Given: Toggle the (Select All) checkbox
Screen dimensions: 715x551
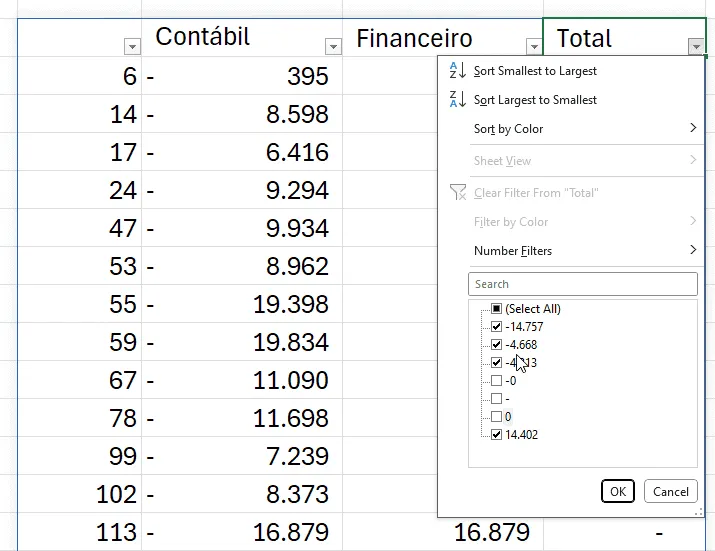Looking at the screenshot, I should pyautogui.click(x=497, y=309).
